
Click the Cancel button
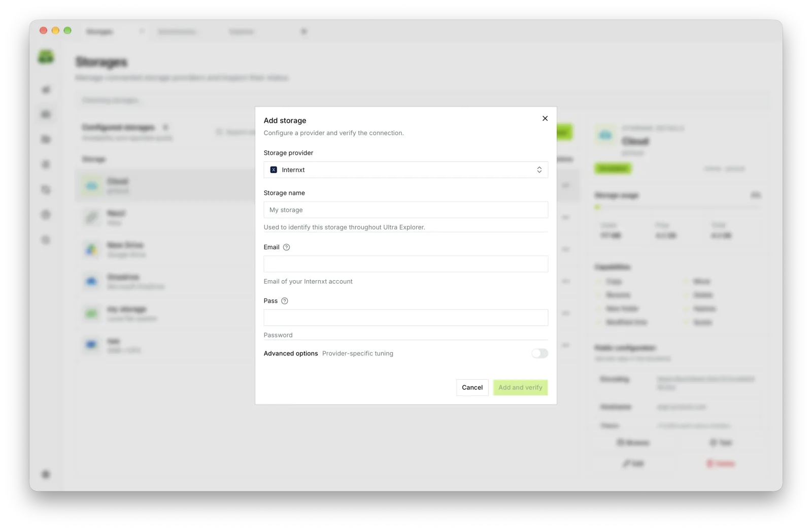tap(472, 387)
